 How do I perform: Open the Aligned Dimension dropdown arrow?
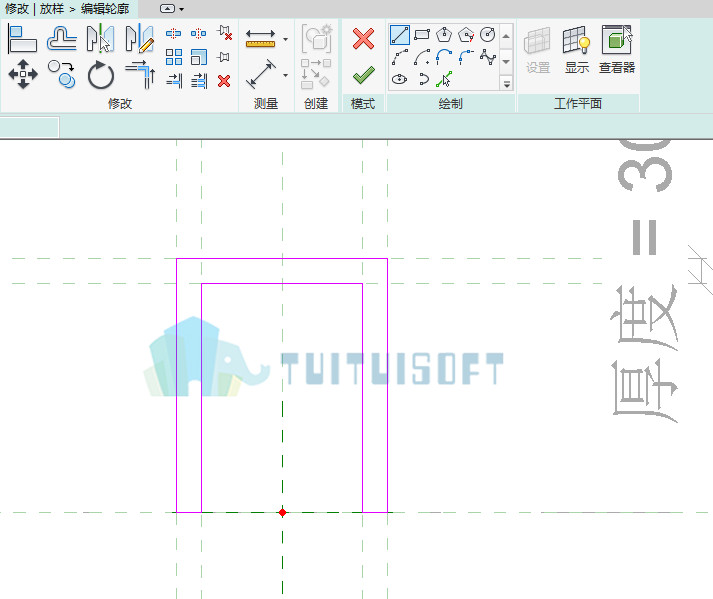pos(286,75)
